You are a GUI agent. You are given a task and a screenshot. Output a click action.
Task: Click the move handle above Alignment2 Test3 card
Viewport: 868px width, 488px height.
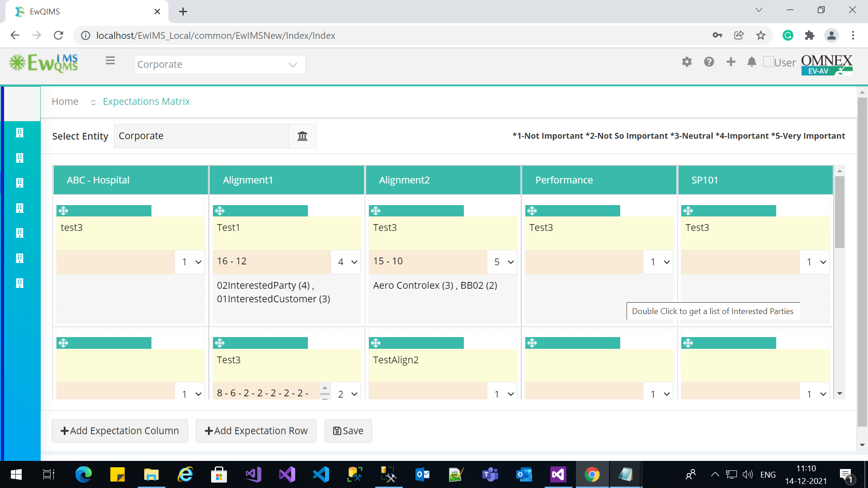coord(376,211)
